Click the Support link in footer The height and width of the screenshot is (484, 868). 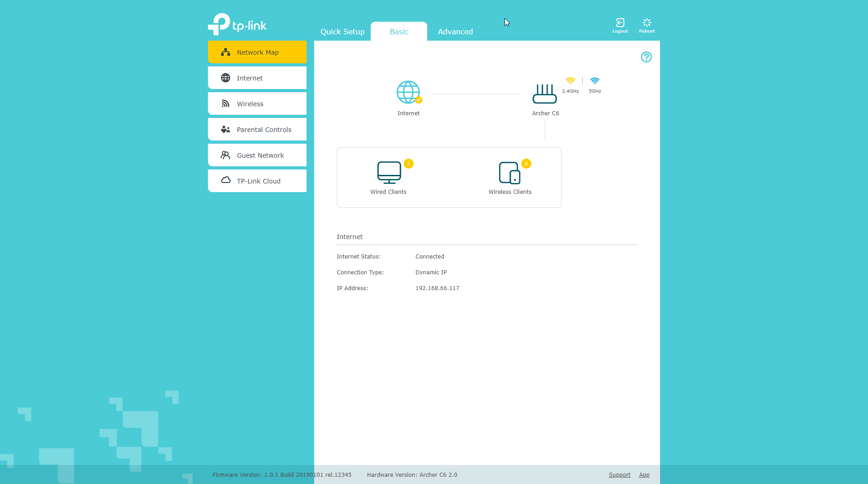(619, 475)
